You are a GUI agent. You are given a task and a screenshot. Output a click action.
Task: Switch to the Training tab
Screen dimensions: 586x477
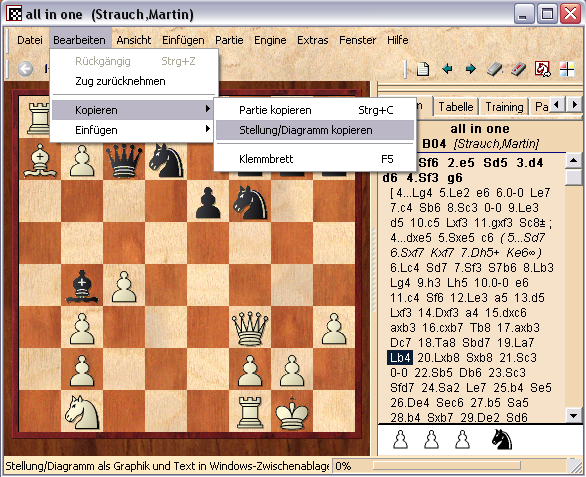[x=504, y=107]
